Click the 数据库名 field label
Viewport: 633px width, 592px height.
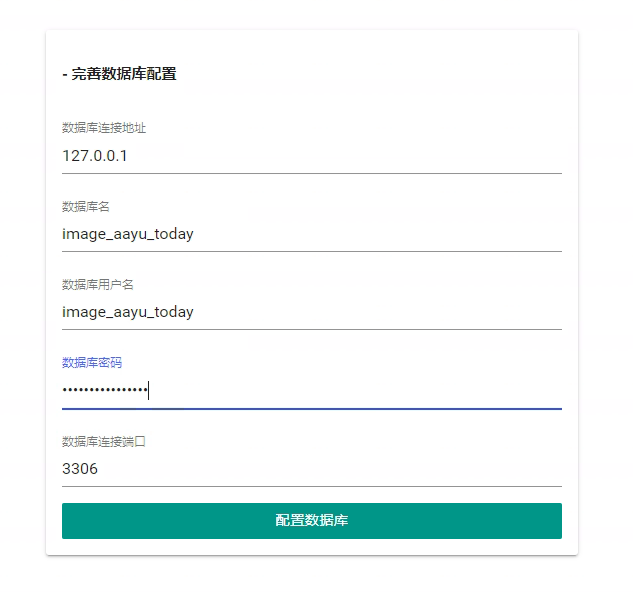85,206
